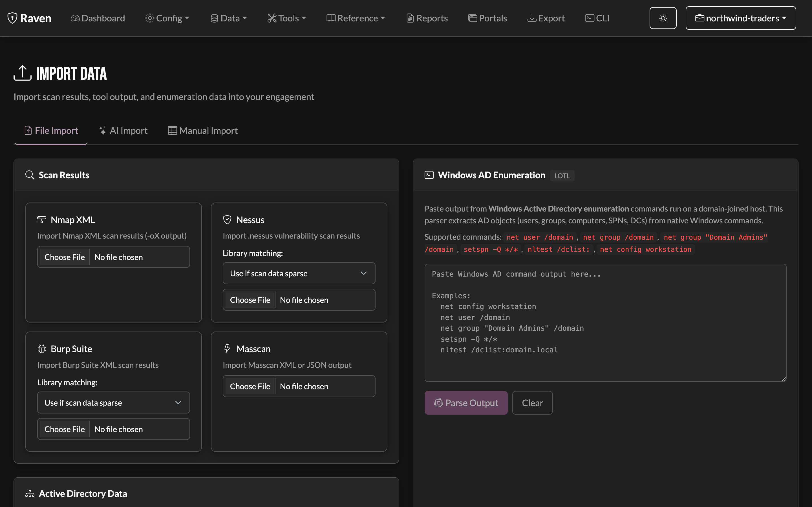The image size is (812, 507).
Task: Open Nessus Library matching select box
Action: 299,273
